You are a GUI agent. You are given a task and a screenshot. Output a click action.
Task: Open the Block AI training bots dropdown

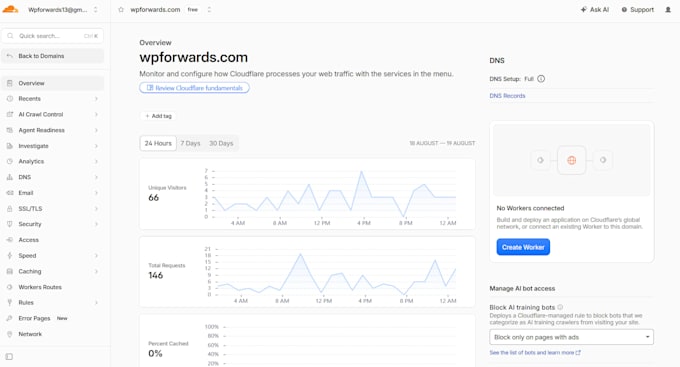click(571, 337)
